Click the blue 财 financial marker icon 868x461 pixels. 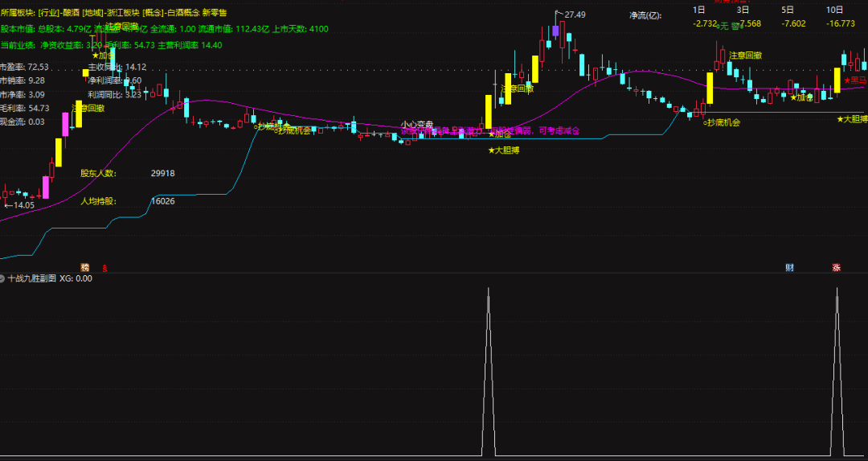789,266
